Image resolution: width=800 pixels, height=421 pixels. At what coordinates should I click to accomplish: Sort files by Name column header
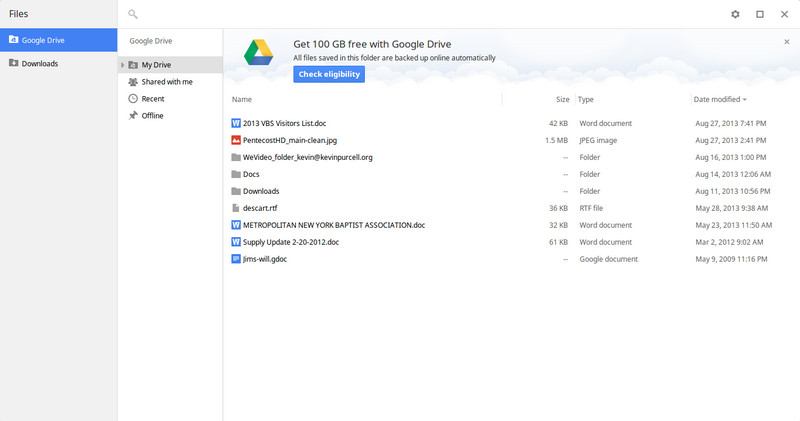(x=242, y=100)
